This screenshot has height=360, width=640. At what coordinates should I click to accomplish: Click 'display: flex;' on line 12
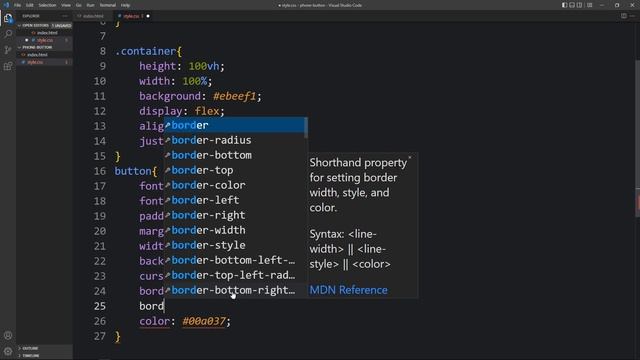tap(182, 111)
